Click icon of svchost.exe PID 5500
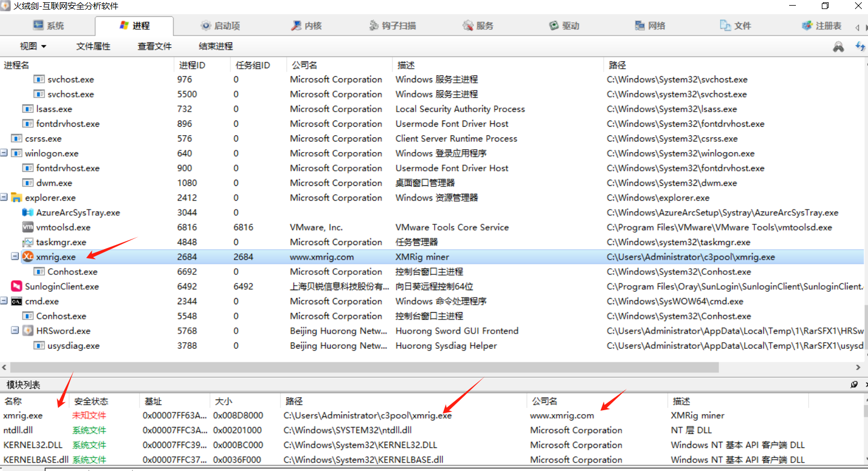The image size is (868, 471). (39, 94)
